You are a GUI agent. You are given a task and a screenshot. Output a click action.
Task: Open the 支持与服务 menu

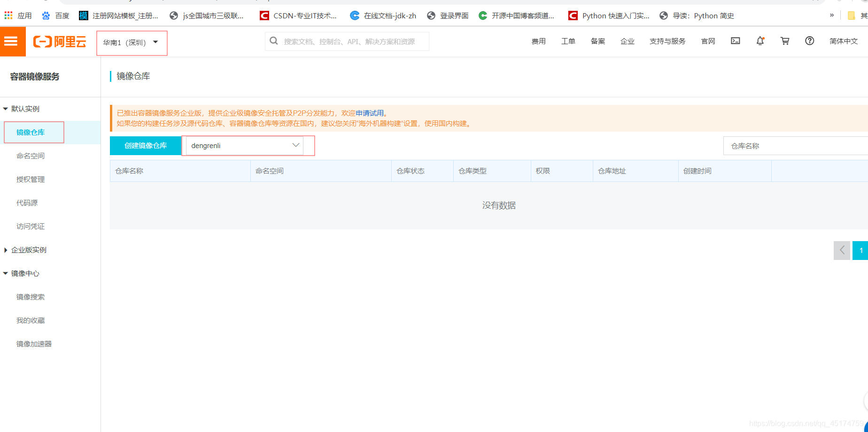click(667, 41)
